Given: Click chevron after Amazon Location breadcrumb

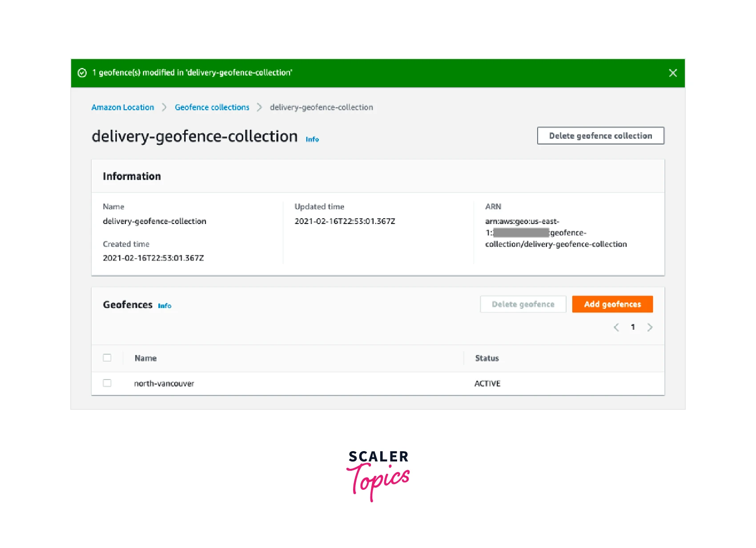Looking at the screenshot, I should click(164, 108).
